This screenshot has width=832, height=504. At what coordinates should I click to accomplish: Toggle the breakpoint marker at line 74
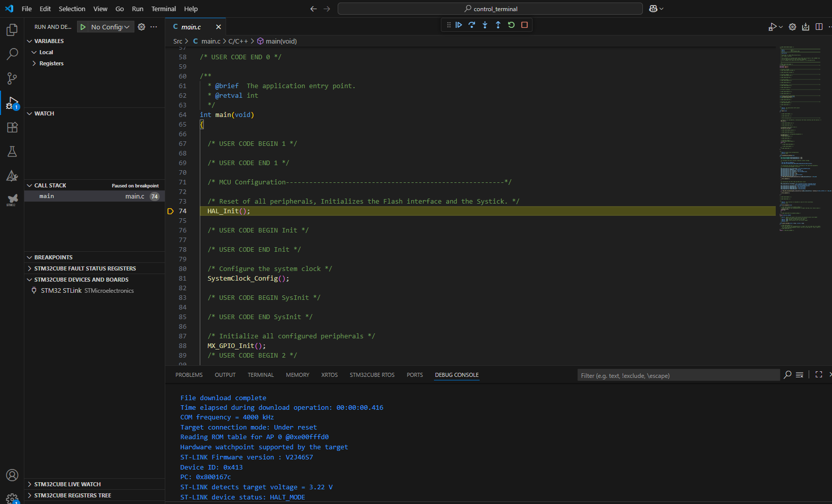click(170, 211)
